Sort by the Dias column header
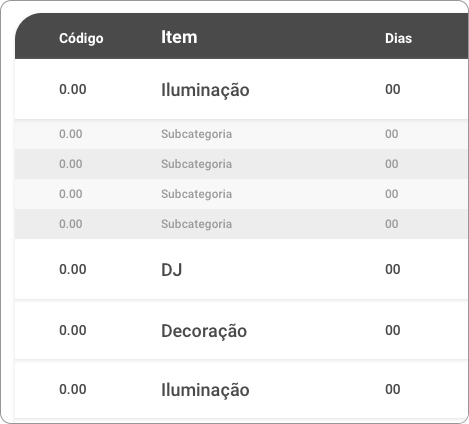 [x=398, y=38]
